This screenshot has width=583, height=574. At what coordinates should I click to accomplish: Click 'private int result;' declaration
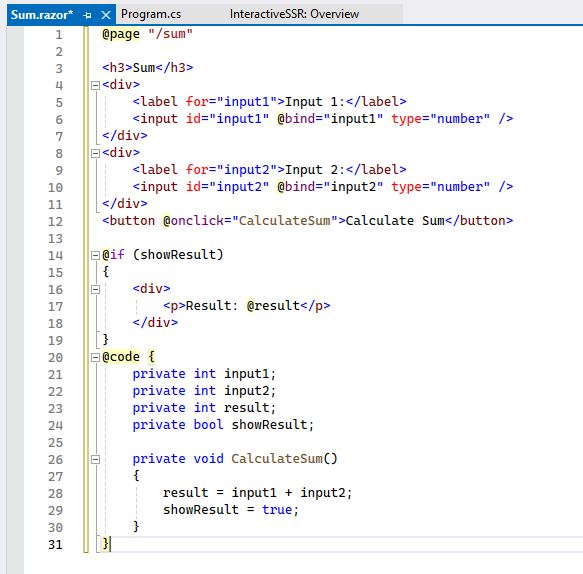(x=204, y=408)
